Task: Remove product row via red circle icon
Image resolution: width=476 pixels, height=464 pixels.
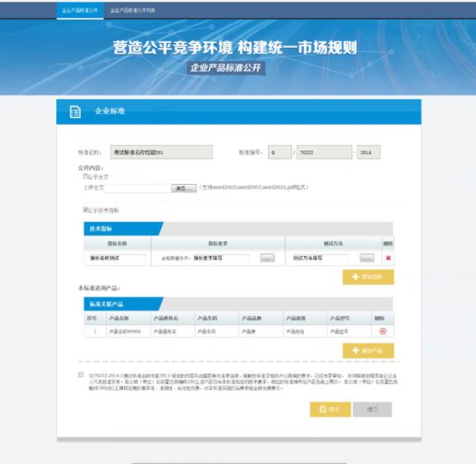Action: click(x=383, y=331)
